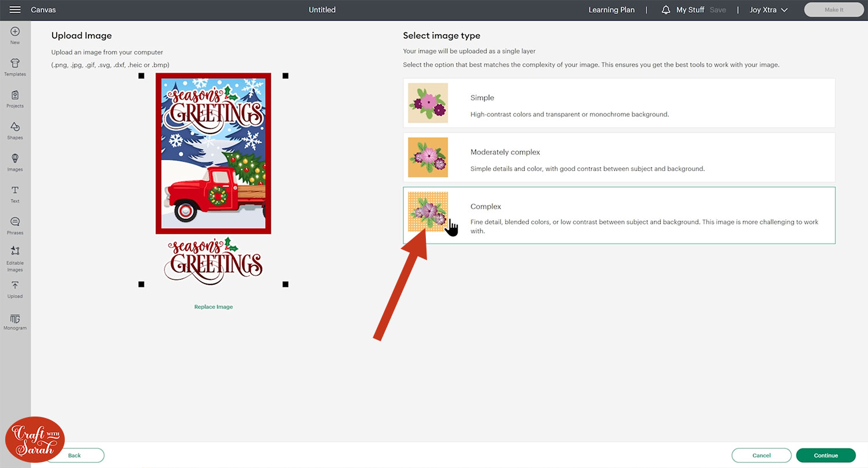Click the Save button in header
This screenshot has height=468, width=868.
tap(718, 10)
